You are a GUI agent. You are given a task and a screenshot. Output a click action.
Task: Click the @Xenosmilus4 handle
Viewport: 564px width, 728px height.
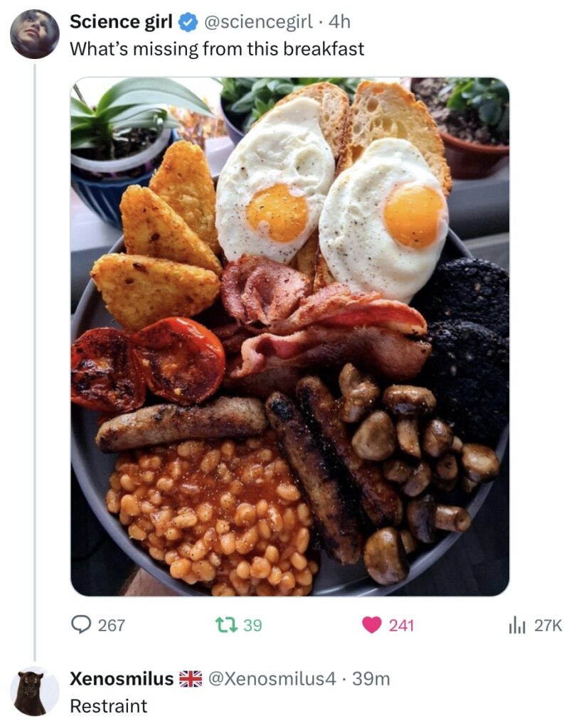tap(270, 679)
